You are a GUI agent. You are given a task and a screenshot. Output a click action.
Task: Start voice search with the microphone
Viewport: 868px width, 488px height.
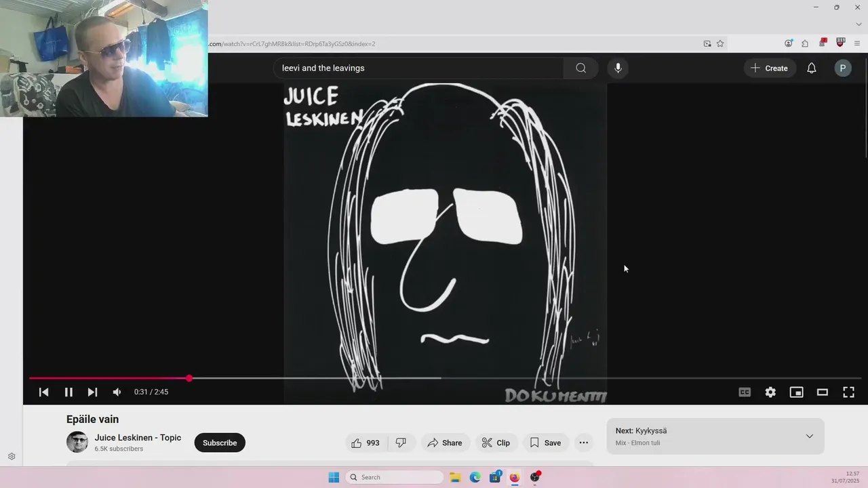point(618,68)
